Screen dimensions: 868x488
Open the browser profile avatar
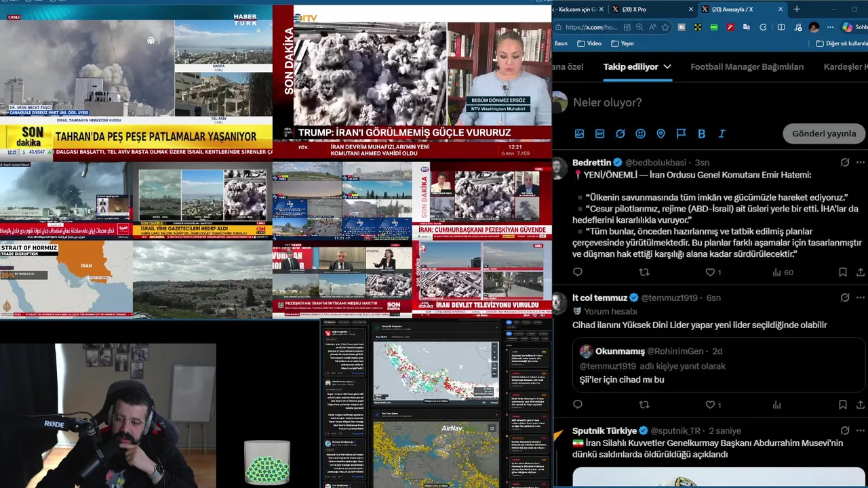(x=814, y=27)
